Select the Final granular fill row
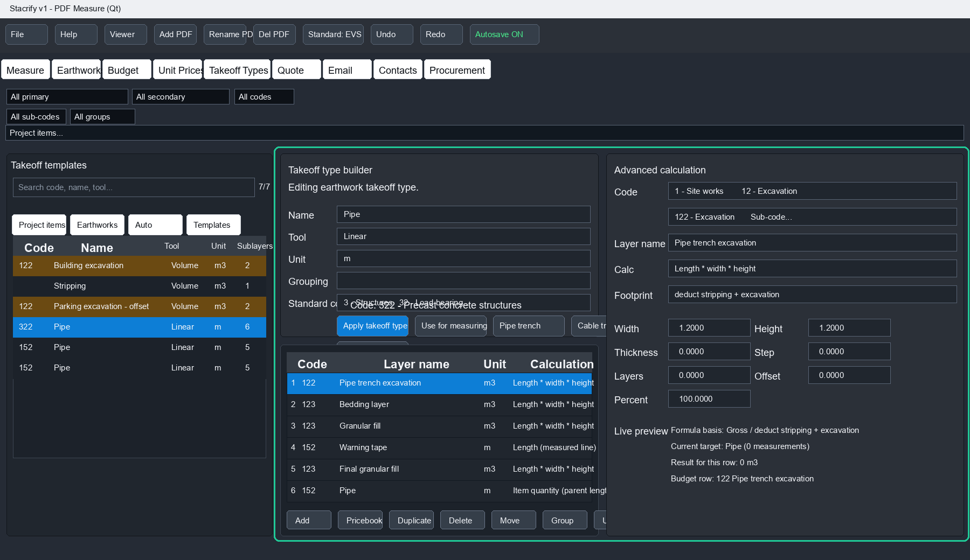Screen dimensions: 970x560 pyautogui.click(x=440, y=470)
